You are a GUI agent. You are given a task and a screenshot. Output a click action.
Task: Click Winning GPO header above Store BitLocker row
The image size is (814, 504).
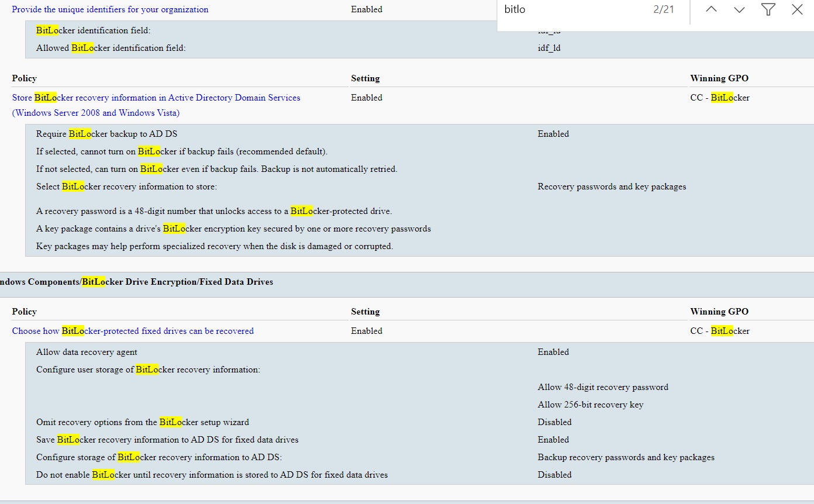pos(719,78)
